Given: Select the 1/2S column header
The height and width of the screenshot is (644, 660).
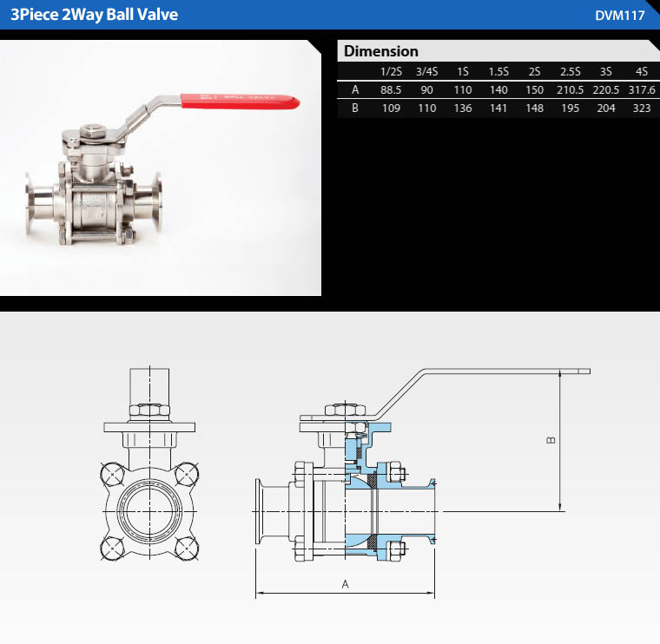Looking at the screenshot, I should pos(391,71).
